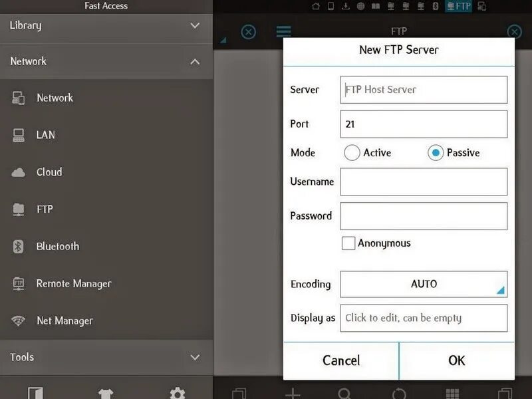Focus the FTP Host Server field
532x399 pixels.
pos(424,90)
